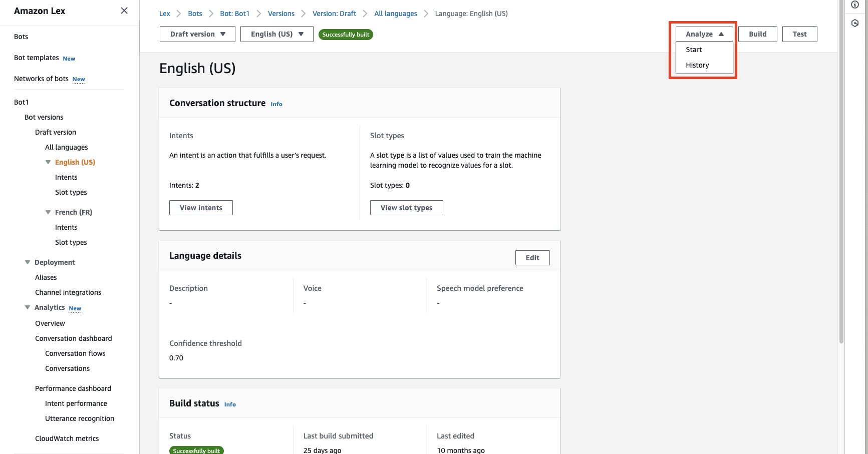Image resolution: width=868 pixels, height=454 pixels.
Task: Navigate to Bots via the breadcrumb
Action: (x=195, y=14)
